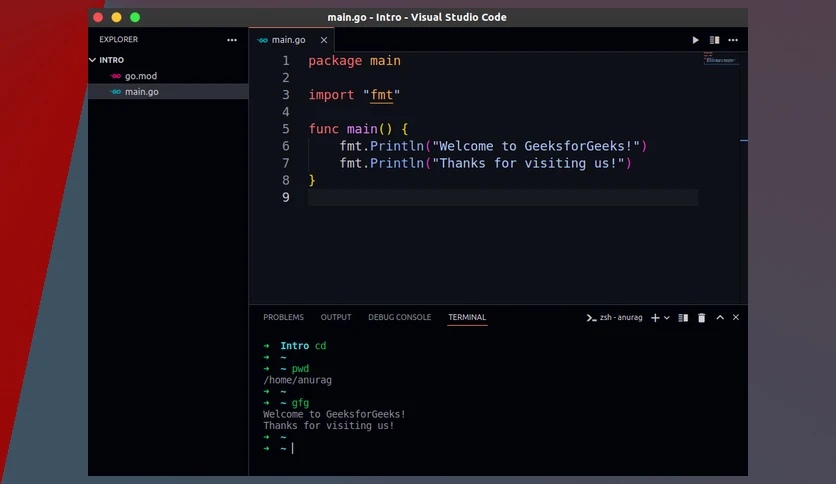Close the main.go editor tab

point(324,40)
